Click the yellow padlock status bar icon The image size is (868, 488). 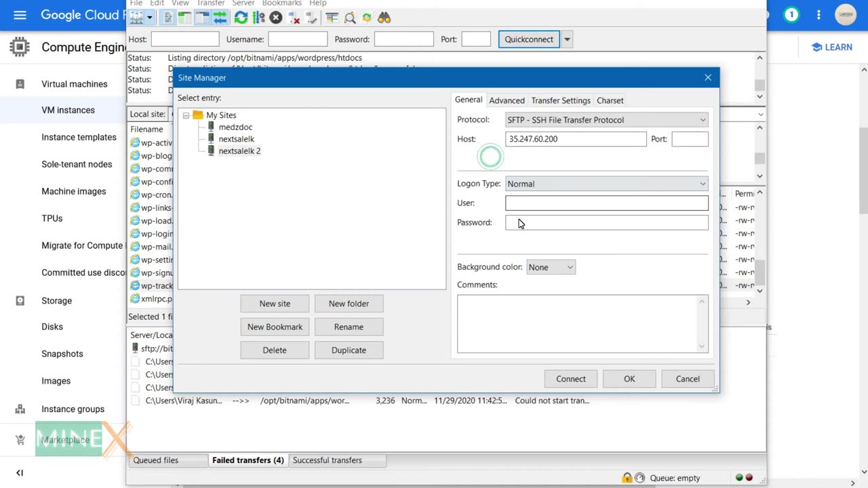pos(627,478)
